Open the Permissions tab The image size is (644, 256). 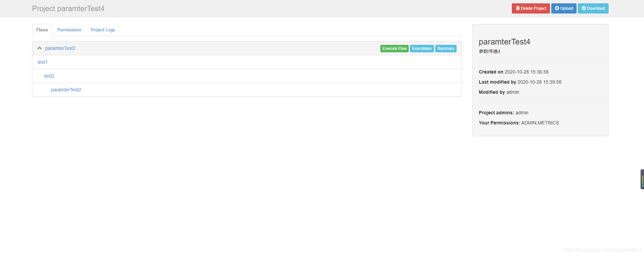69,30
